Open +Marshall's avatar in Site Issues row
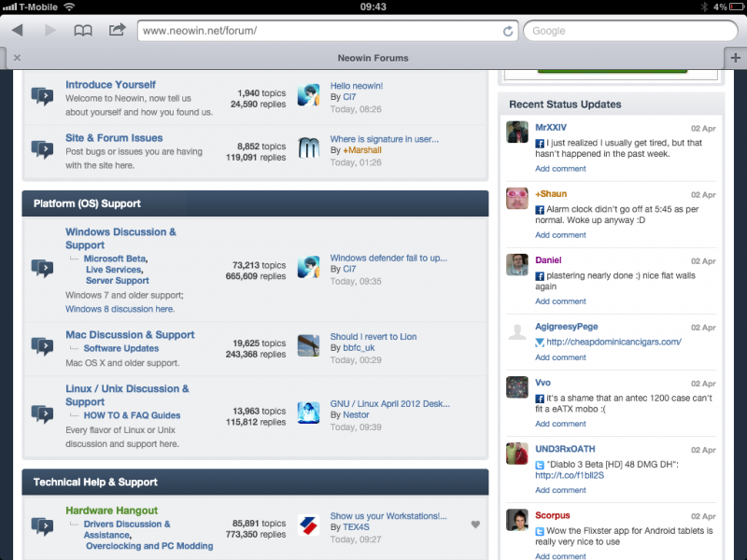The width and height of the screenshot is (747, 560). tap(308, 148)
